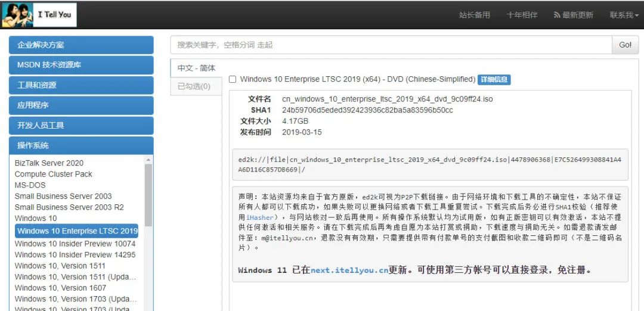
Task: Click the I Tell You logo image
Action: click(x=39, y=15)
